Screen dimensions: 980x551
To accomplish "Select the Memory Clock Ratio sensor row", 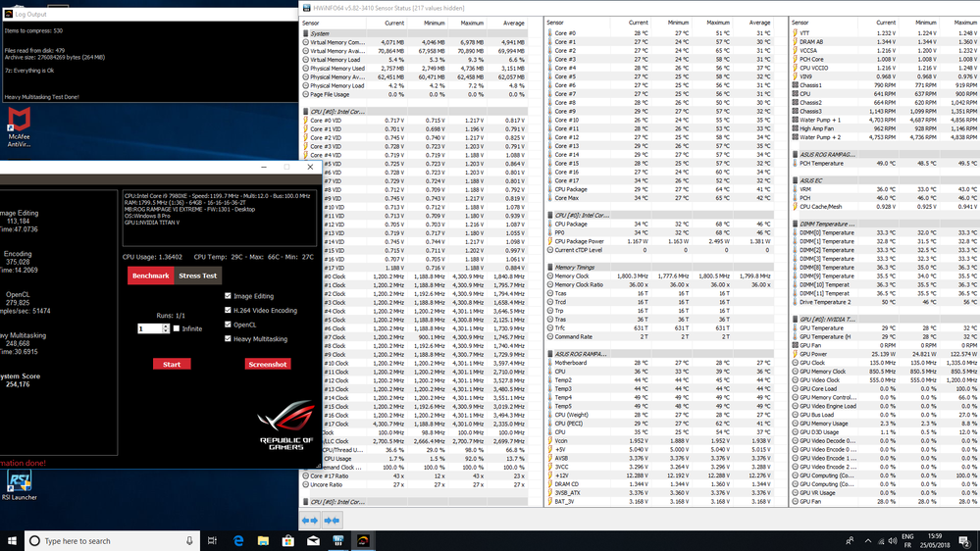I will coord(659,285).
